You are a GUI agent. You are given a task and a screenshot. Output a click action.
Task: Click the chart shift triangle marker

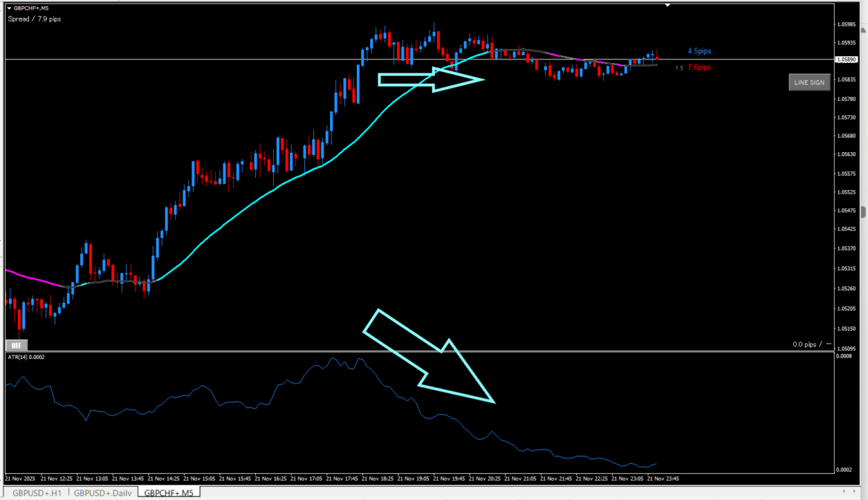668,5
